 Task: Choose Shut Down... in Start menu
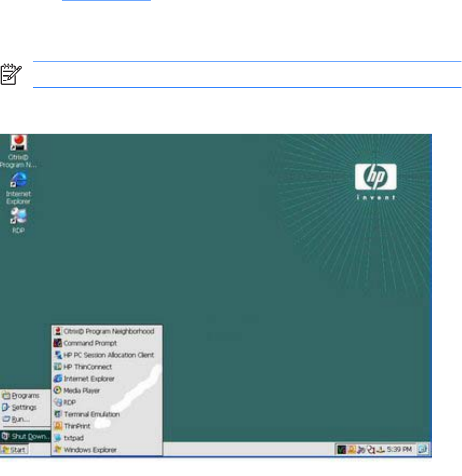click(25, 437)
